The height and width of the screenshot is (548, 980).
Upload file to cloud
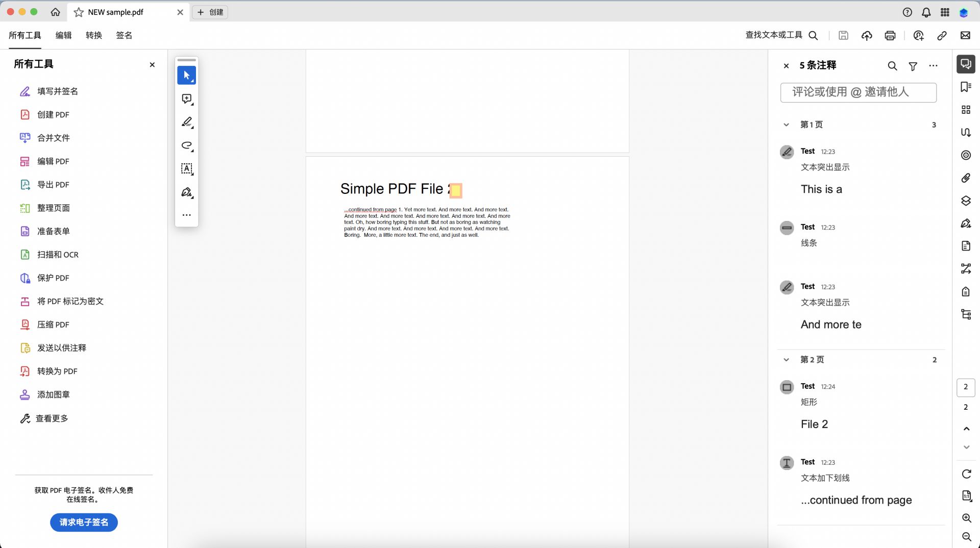pos(867,35)
